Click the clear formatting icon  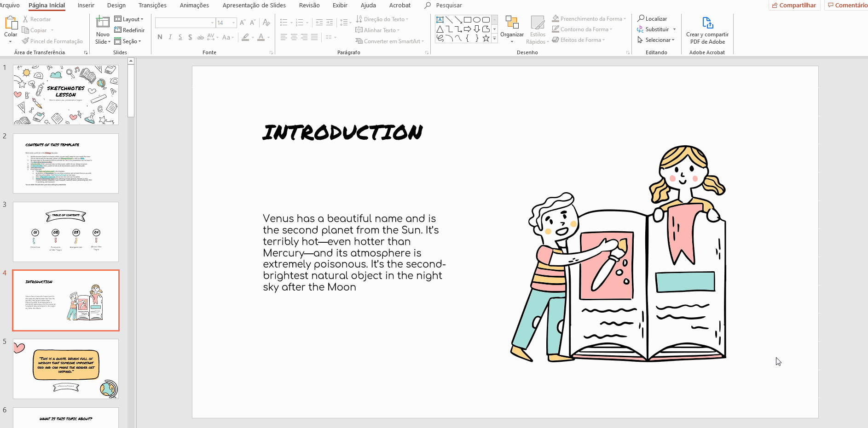point(266,23)
